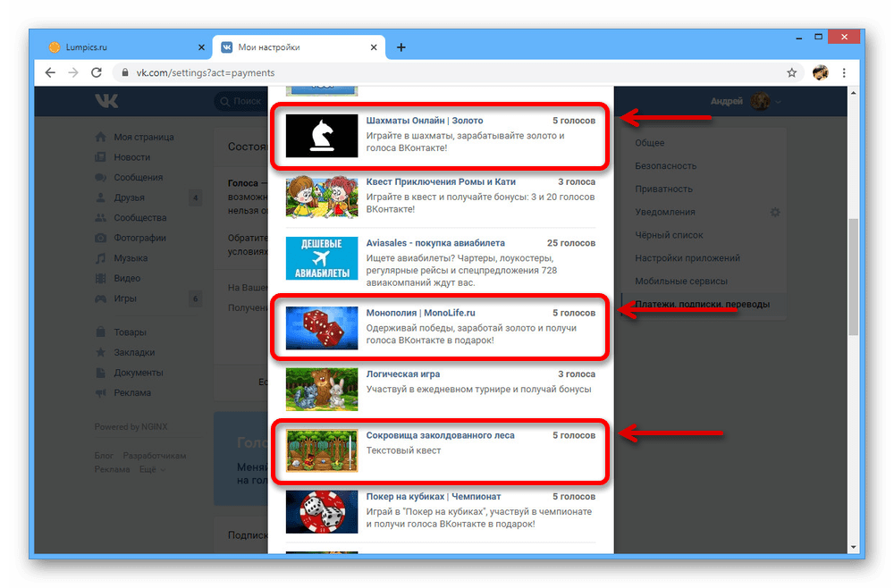The width and height of the screenshot is (894, 588).
Task: Open Сообщества communities icon
Action: (101, 218)
